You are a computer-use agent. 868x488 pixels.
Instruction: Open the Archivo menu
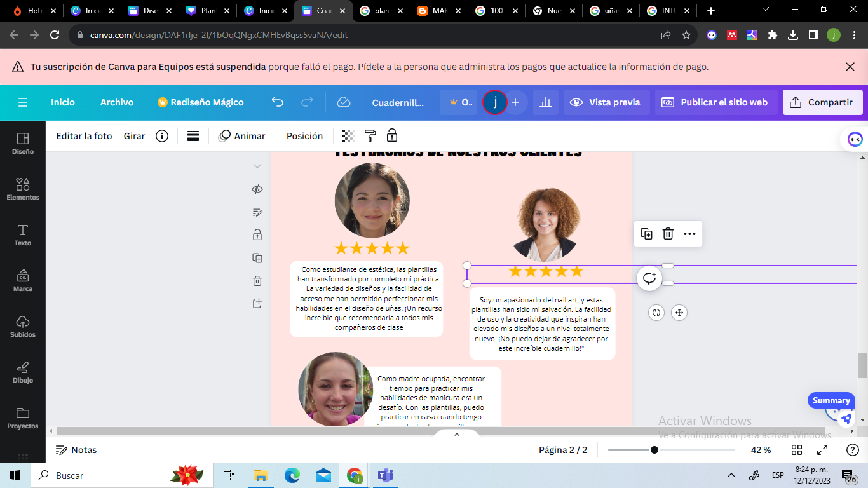click(x=117, y=102)
